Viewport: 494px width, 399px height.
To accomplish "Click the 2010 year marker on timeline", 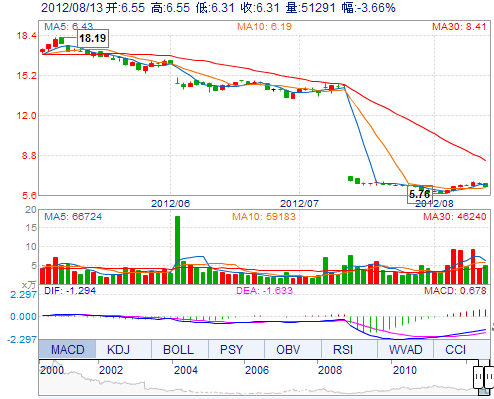I will pyautogui.click(x=405, y=370).
